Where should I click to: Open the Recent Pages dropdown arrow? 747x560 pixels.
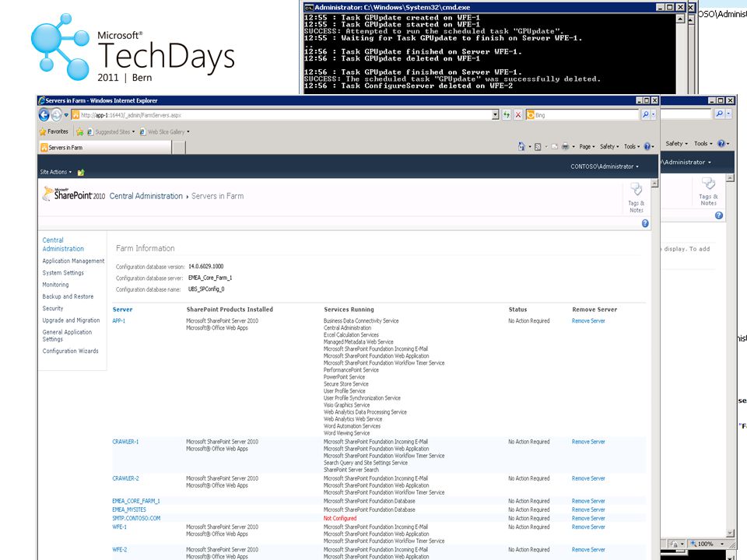(x=66, y=115)
